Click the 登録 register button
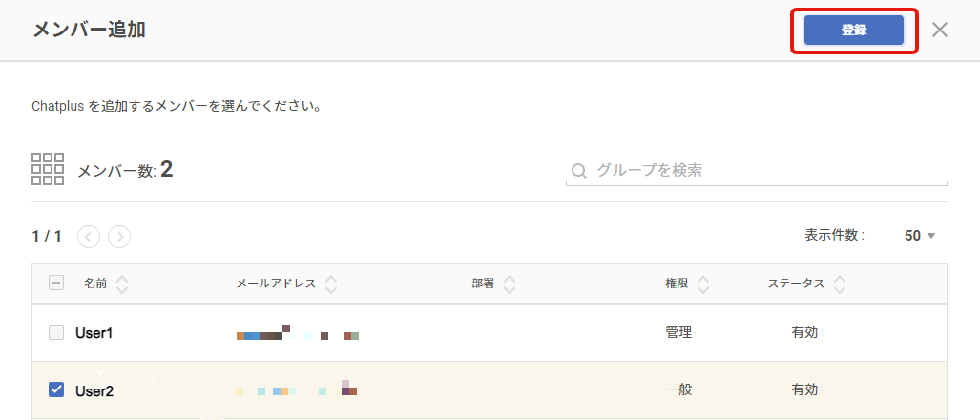Screen dimensions: 980x420 click(x=854, y=30)
